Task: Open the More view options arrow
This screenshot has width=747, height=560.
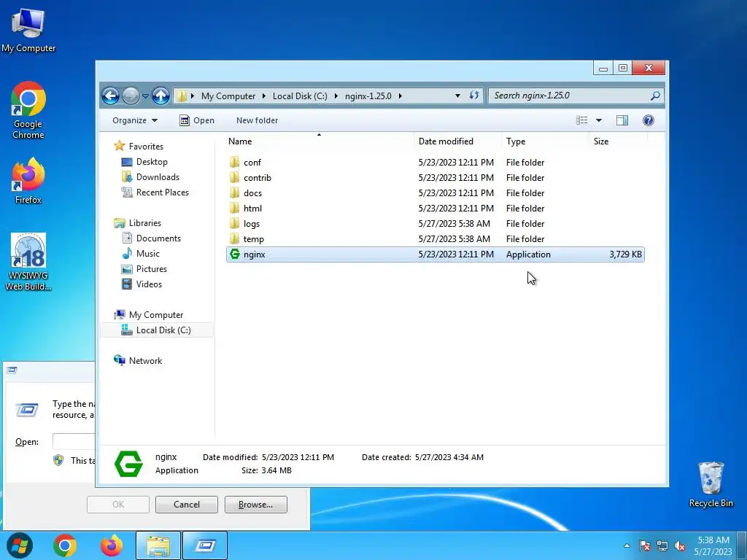Action: (x=599, y=120)
